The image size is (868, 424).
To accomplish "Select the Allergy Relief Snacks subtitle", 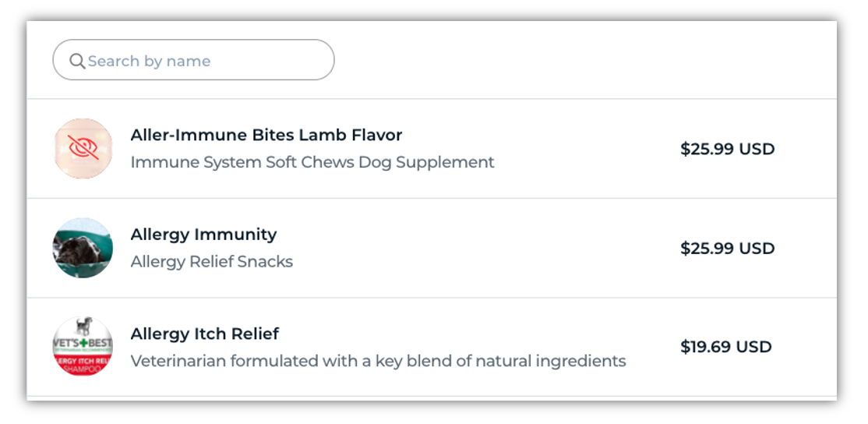I will [211, 262].
